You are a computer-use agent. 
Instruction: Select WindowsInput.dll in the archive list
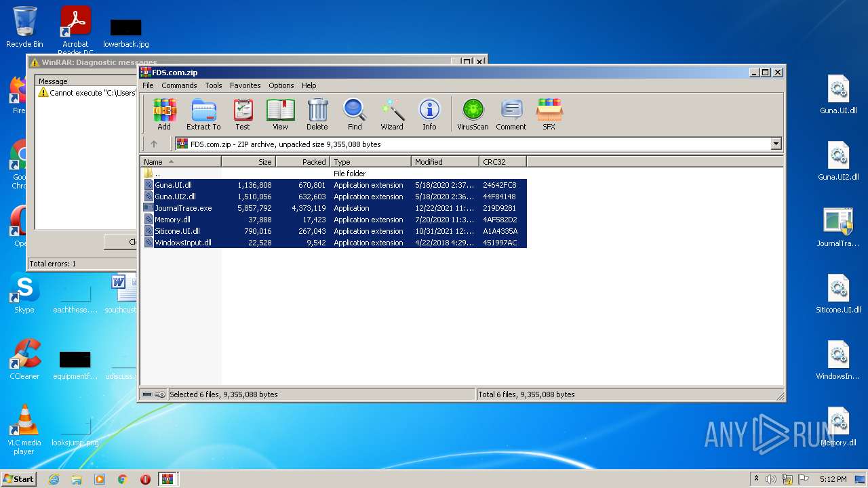point(334,243)
